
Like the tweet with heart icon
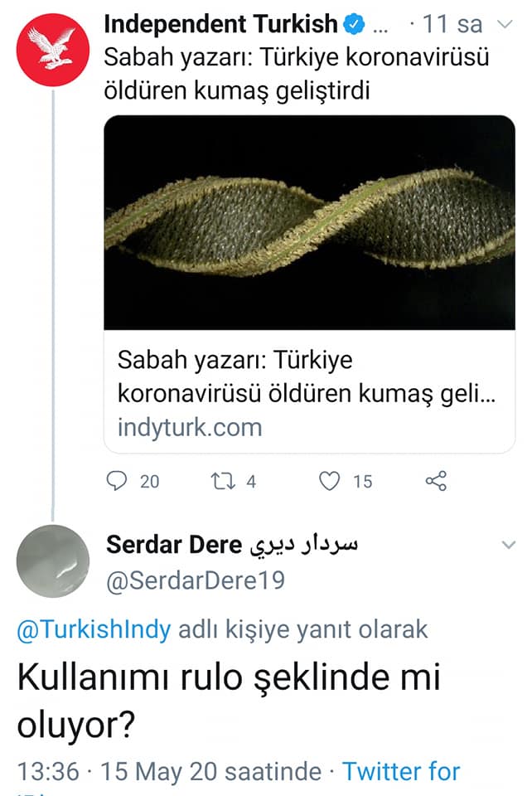coord(329,481)
